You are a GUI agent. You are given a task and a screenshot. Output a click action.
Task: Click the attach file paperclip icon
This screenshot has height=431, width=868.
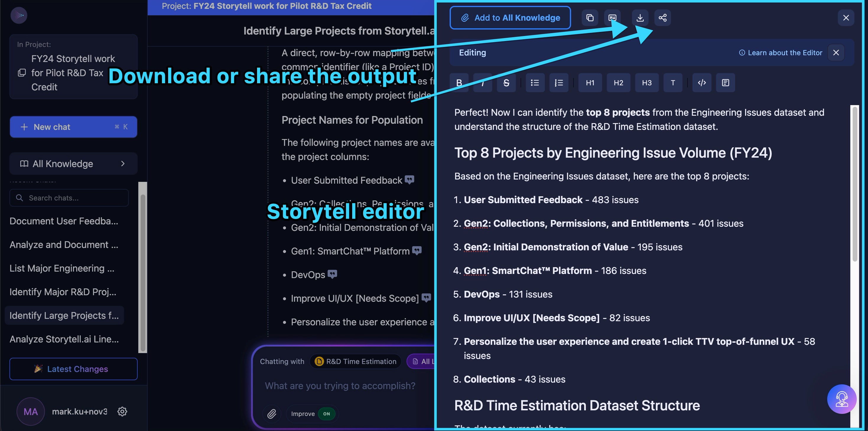click(x=272, y=414)
